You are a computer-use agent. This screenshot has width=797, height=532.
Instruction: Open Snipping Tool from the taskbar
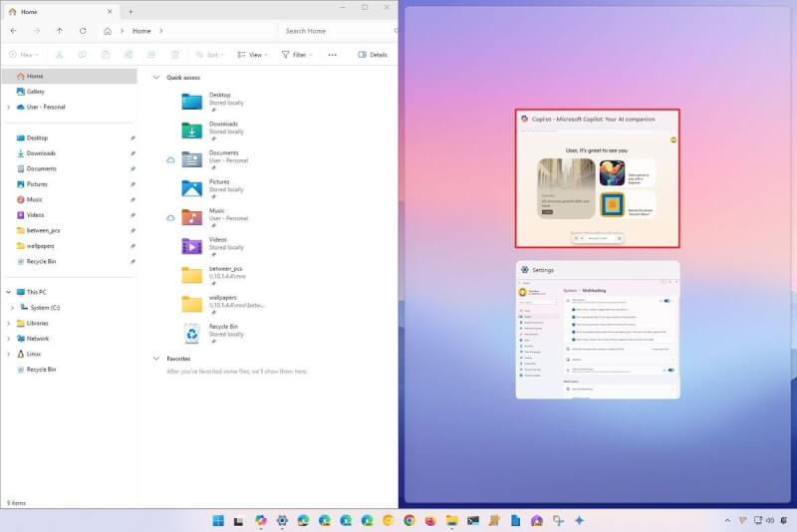[x=558, y=520]
